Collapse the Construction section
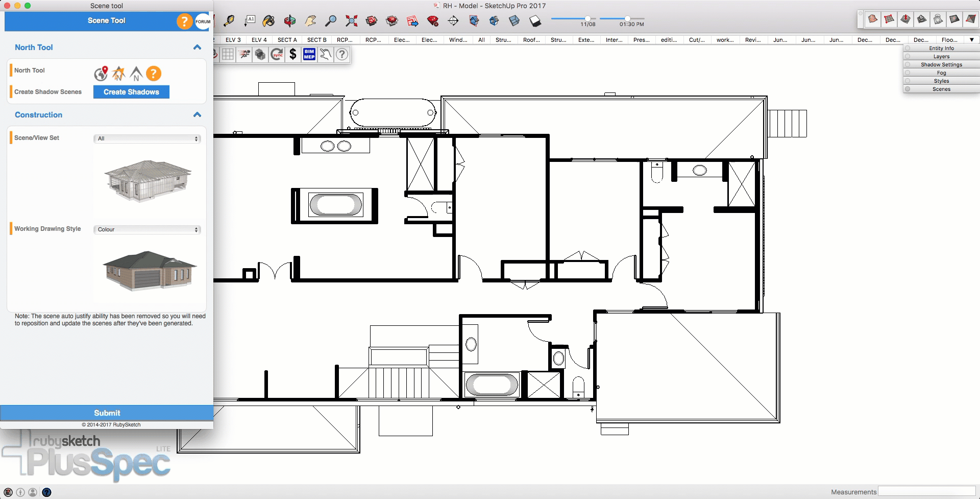Image resolution: width=980 pixels, height=499 pixels. point(197,115)
